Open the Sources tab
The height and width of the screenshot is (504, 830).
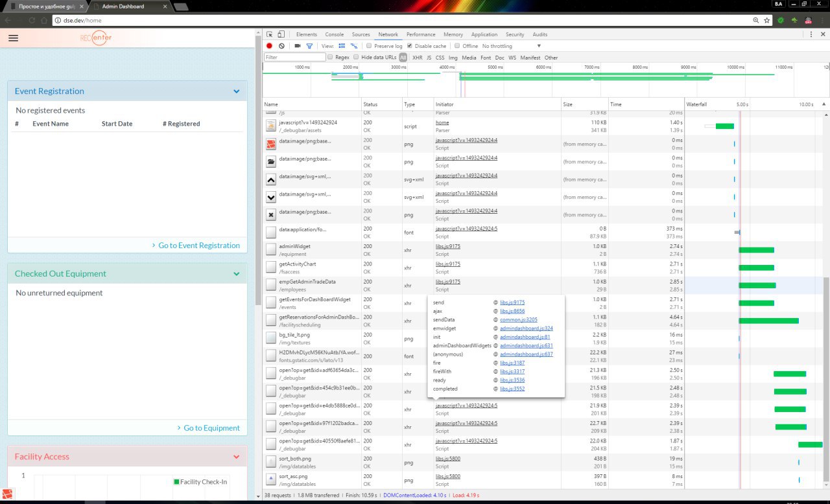coord(361,34)
